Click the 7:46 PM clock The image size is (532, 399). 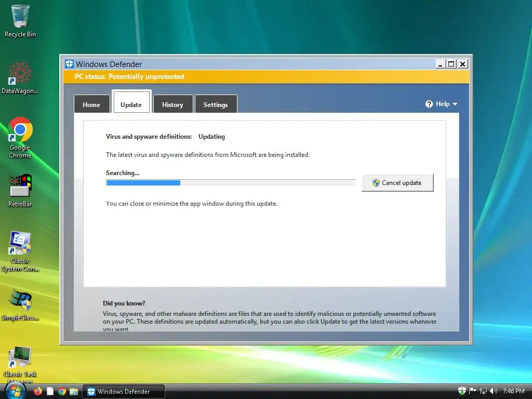(x=514, y=391)
